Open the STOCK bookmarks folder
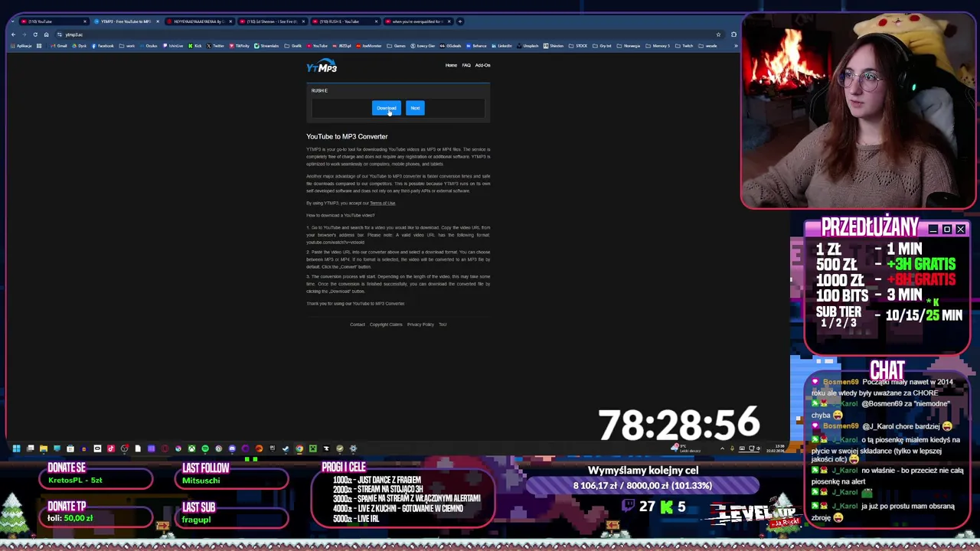This screenshot has width=980, height=551. [578, 46]
